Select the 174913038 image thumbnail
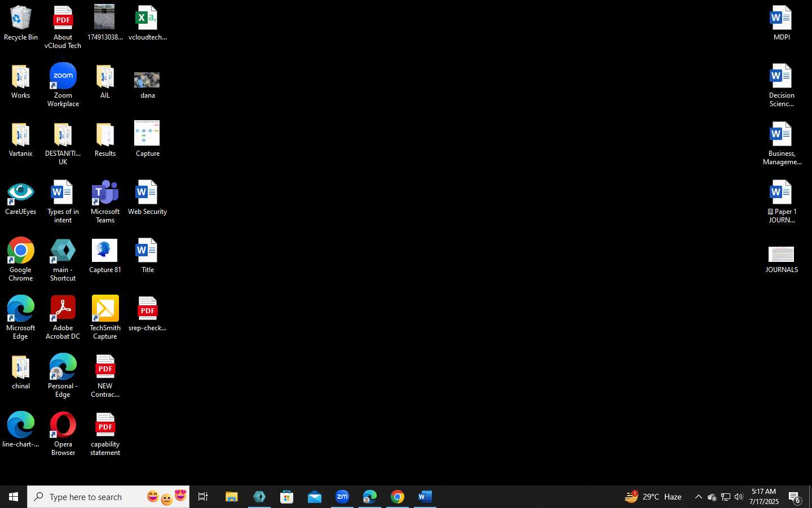The image size is (812, 508). [x=105, y=24]
